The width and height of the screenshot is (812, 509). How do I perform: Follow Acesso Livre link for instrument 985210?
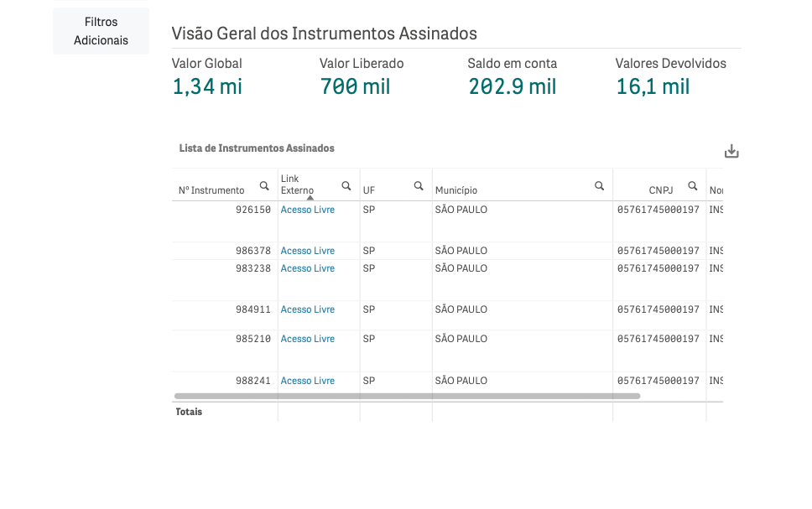tap(307, 339)
